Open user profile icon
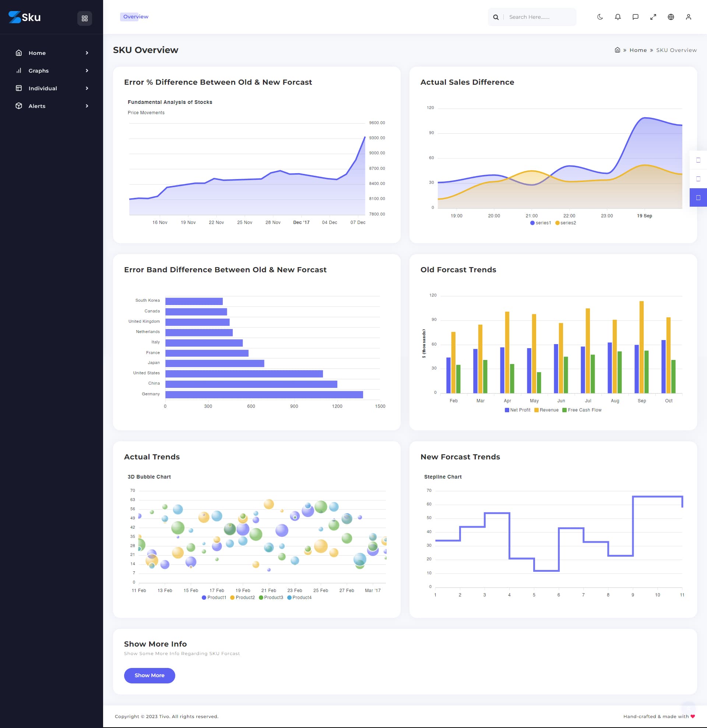707x728 pixels. coord(688,17)
